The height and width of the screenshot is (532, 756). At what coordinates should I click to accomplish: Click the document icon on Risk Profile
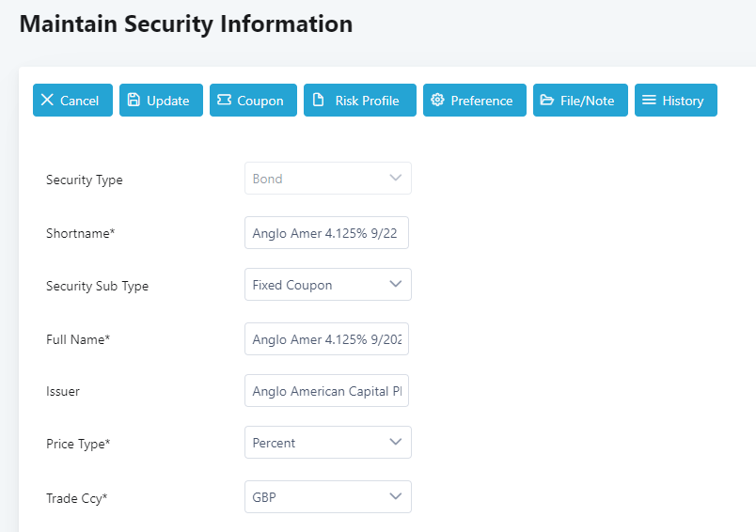coord(318,100)
